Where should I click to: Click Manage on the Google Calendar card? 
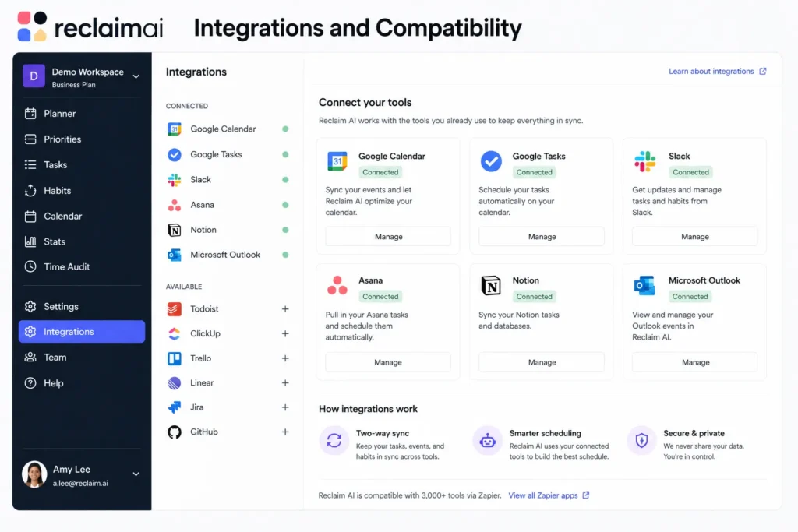pos(388,237)
